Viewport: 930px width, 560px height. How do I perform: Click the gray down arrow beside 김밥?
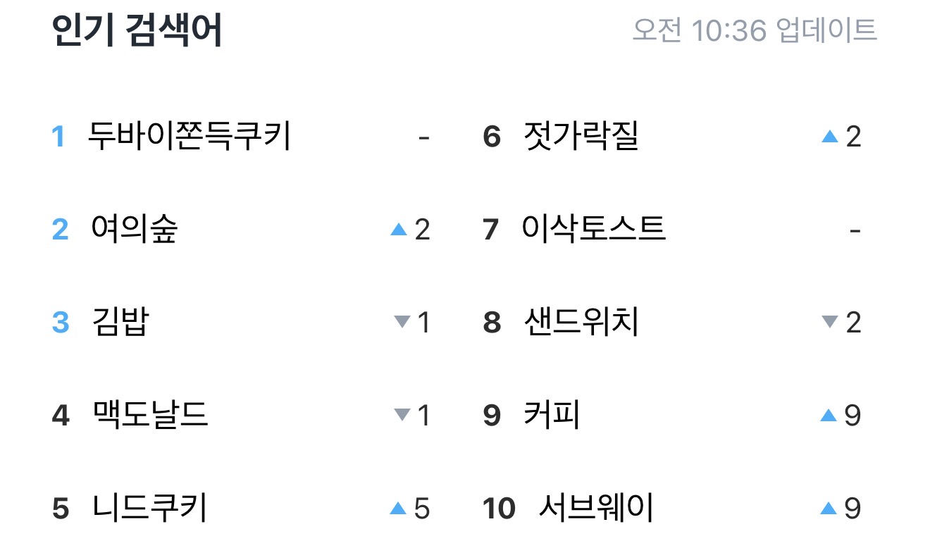(x=402, y=323)
